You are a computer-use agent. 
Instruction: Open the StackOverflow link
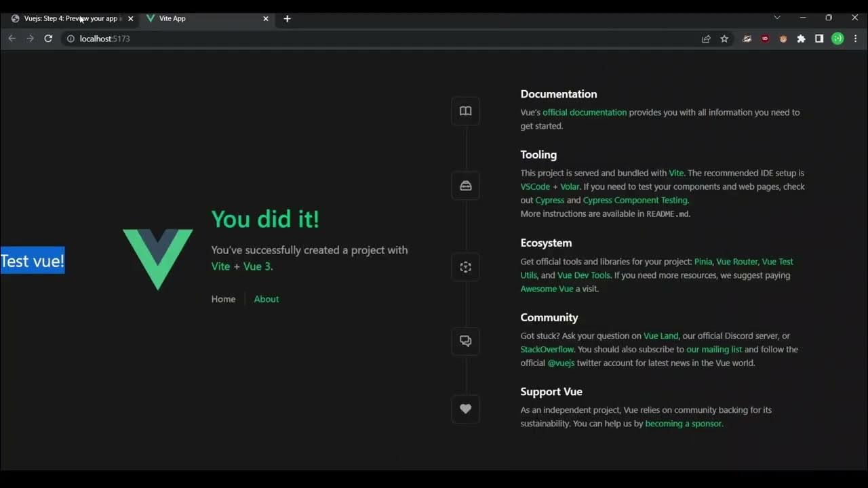pos(547,349)
